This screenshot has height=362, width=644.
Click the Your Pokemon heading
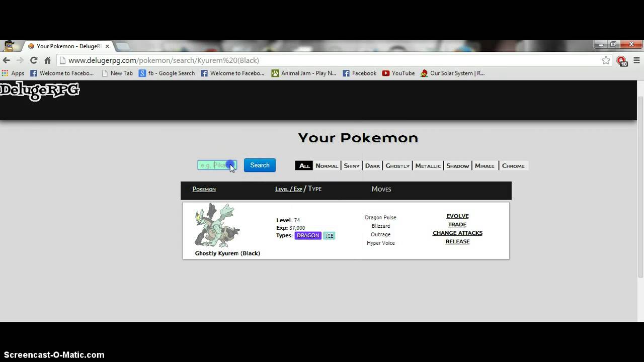358,138
